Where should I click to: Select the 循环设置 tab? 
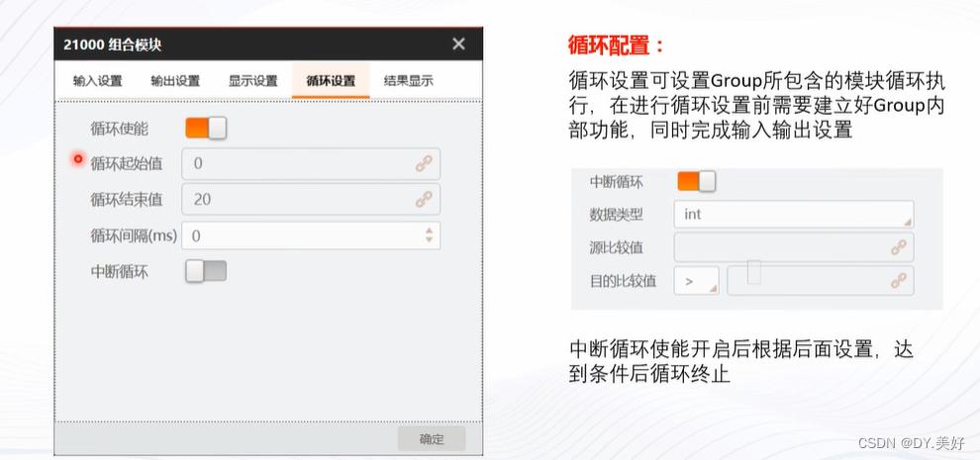pos(331,81)
